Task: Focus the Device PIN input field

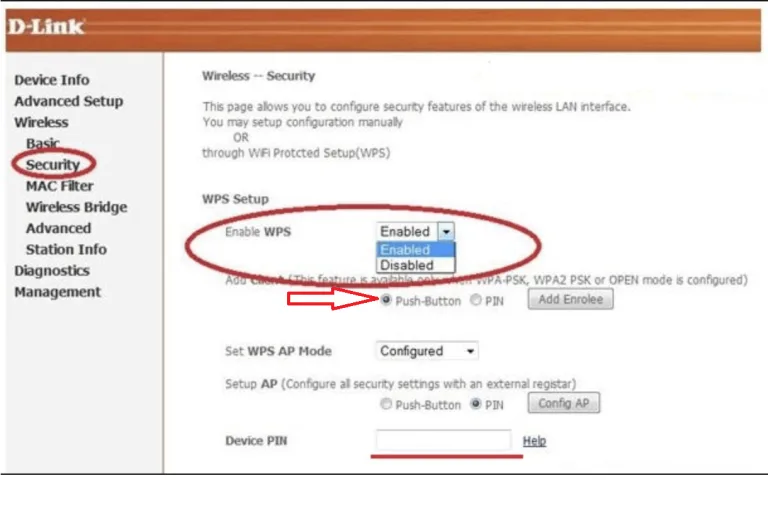Action: coord(444,440)
